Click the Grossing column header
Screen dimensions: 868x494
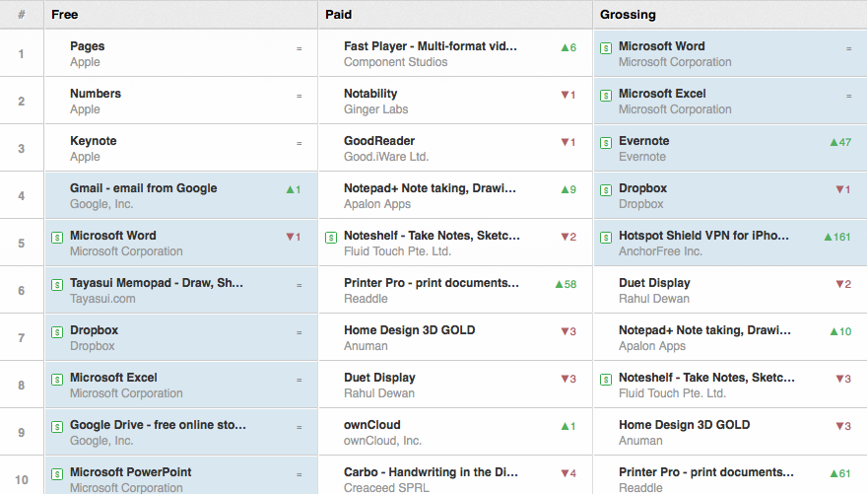tap(628, 15)
